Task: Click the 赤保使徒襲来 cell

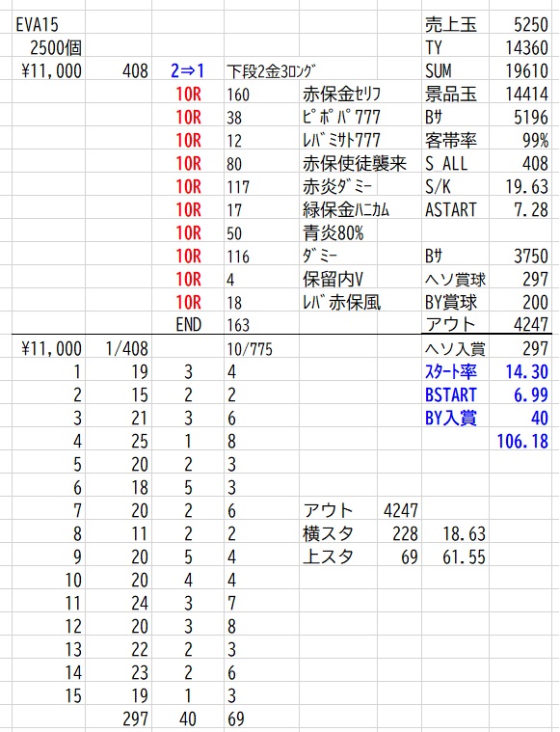Action: tap(355, 163)
